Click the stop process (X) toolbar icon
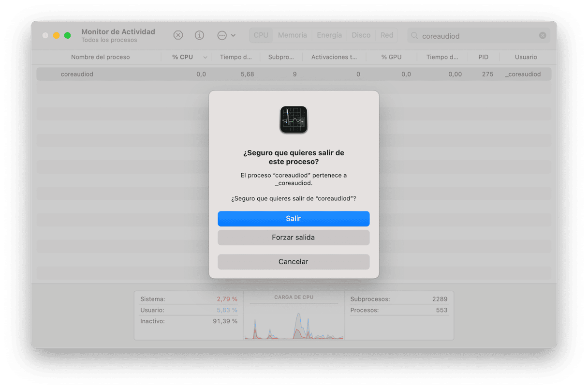Viewport: 588px width, 389px height. pos(178,35)
